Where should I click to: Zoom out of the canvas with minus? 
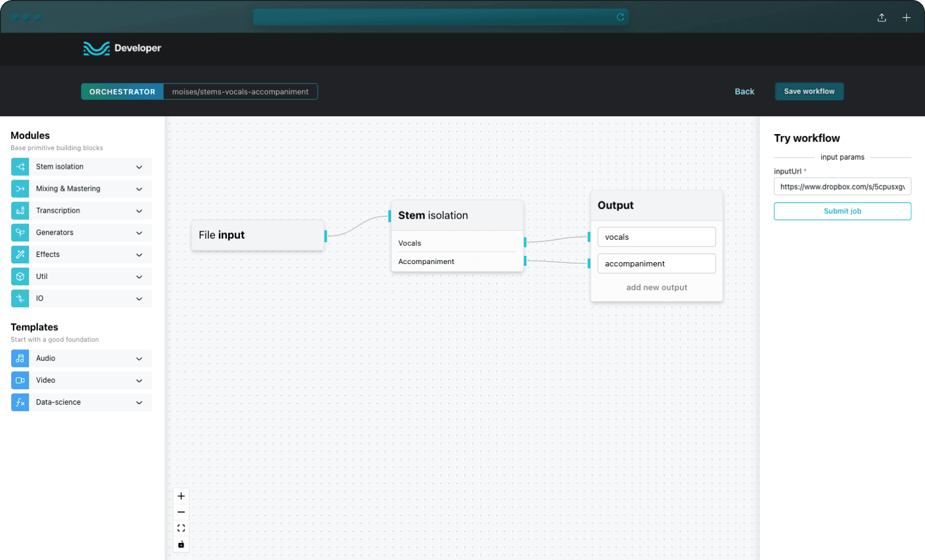tap(181, 512)
